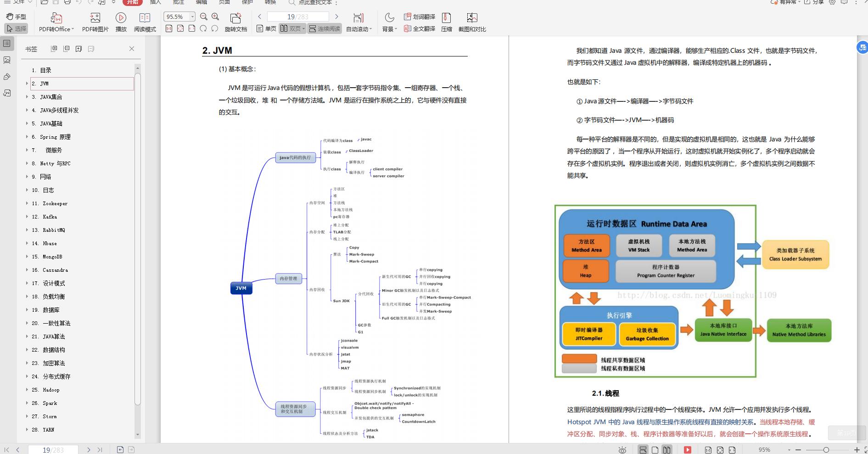Enable 连续阅读 continuous reading mode
868x454 pixels.
click(325, 28)
